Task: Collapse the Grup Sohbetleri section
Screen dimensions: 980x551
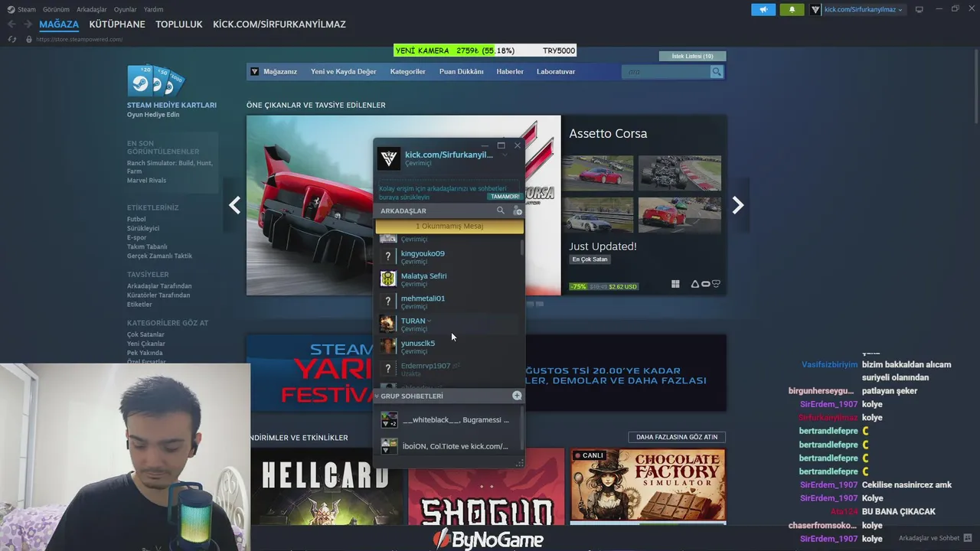Action: (377, 396)
